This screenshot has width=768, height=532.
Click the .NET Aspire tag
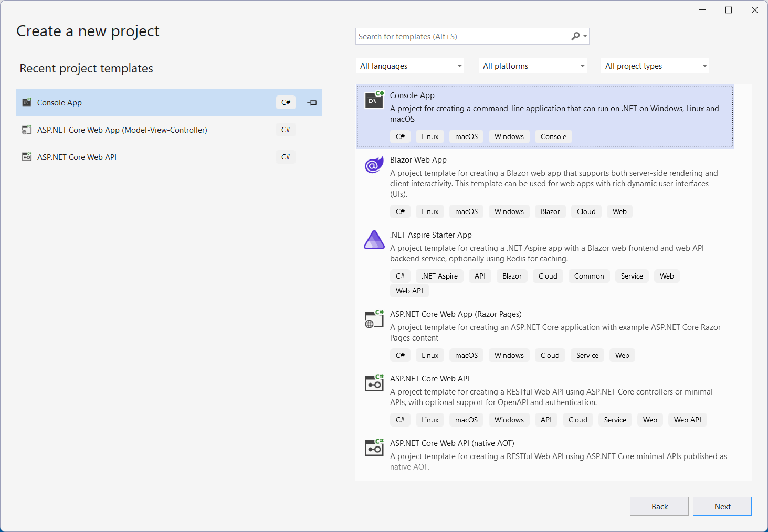(x=439, y=276)
